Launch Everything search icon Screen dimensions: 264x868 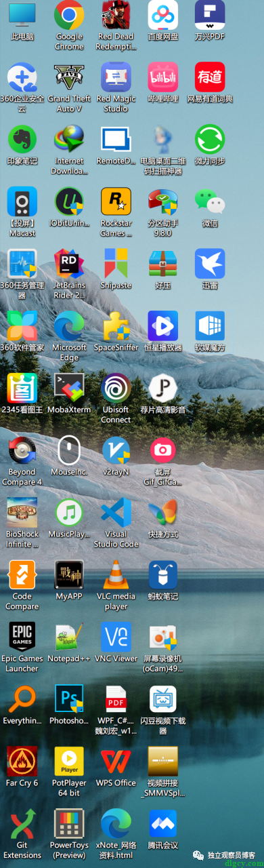pos(22,699)
